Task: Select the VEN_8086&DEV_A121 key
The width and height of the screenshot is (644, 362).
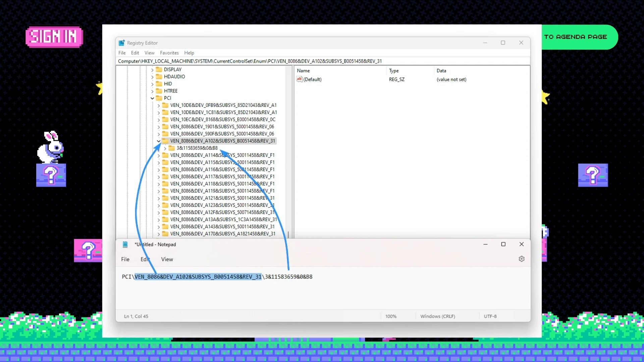Action: point(222,198)
